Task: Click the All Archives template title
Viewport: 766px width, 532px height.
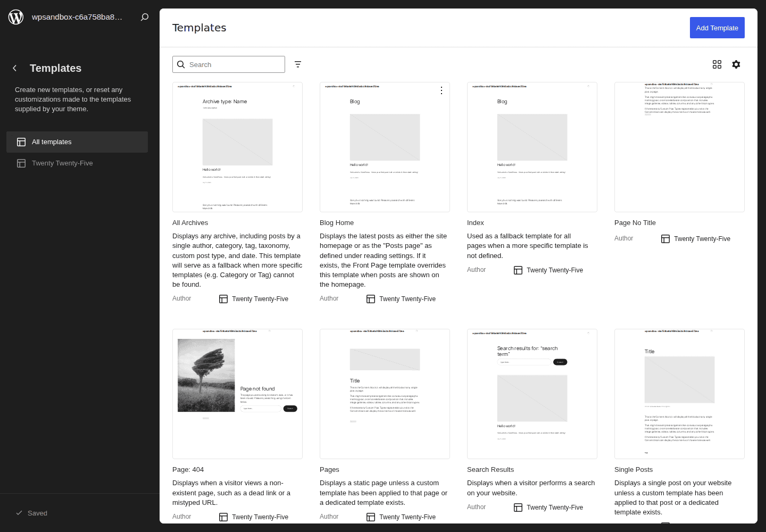Action: (x=190, y=223)
